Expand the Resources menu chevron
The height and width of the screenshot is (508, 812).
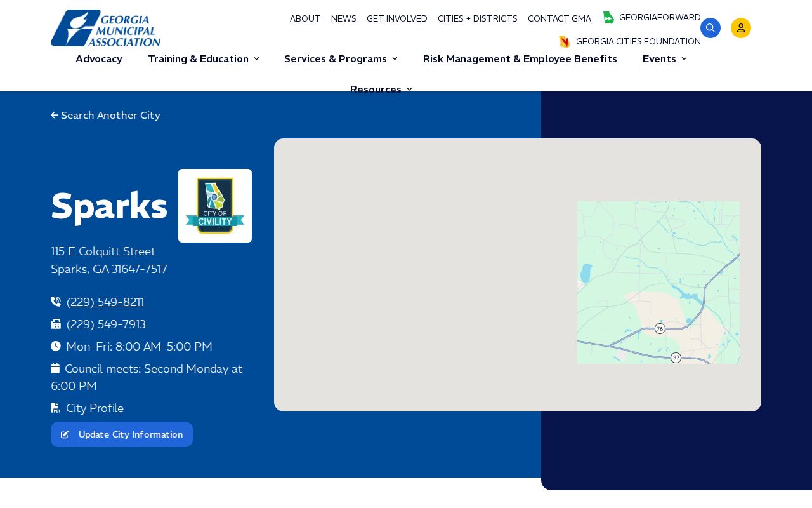pyautogui.click(x=409, y=89)
